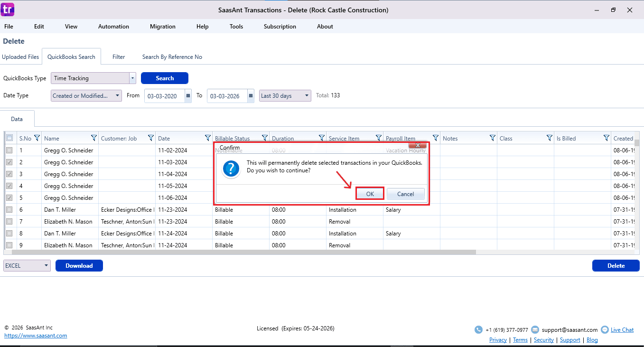Click the phone icon in footer

coord(478,330)
